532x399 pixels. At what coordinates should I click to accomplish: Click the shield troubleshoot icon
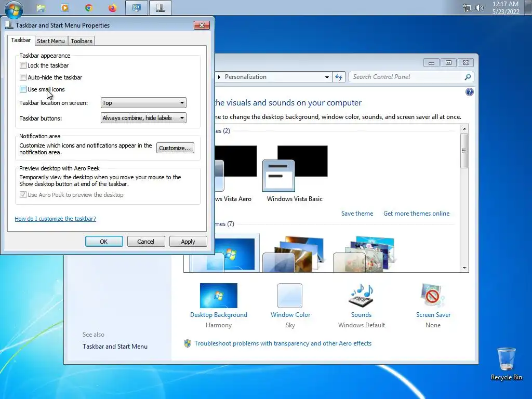click(187, 343)
